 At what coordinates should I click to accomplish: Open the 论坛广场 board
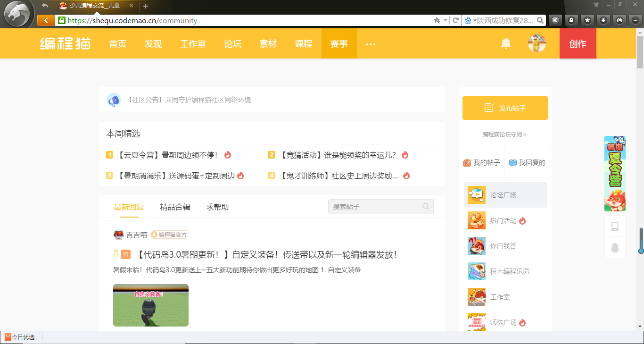[505, 195]
